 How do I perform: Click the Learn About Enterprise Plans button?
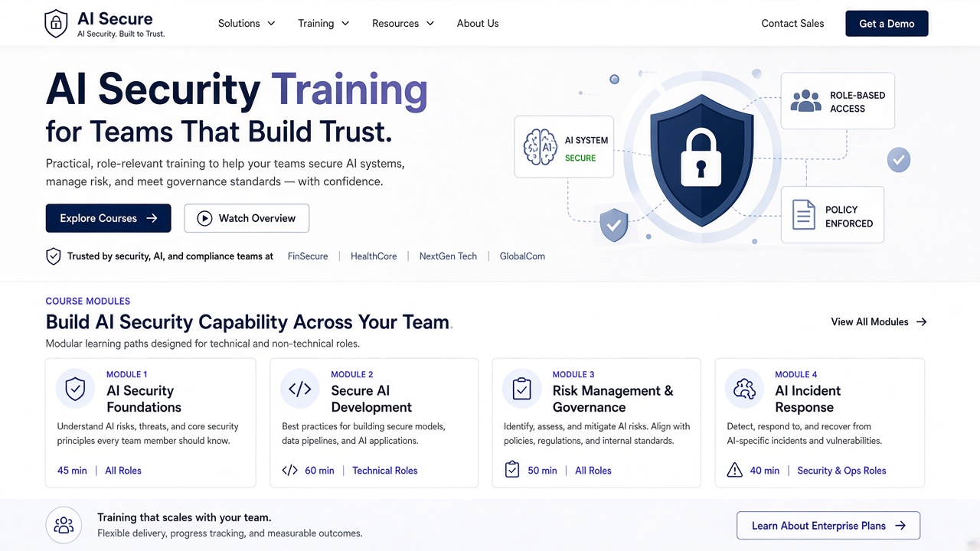tap(828, 526)
